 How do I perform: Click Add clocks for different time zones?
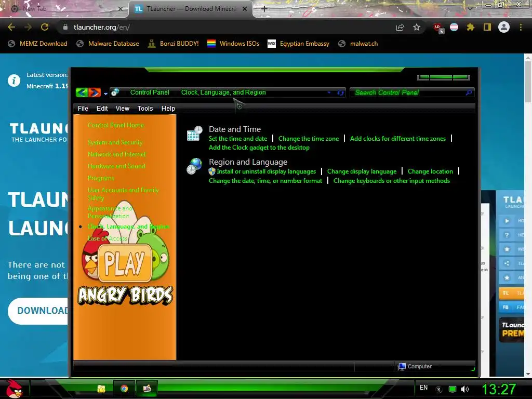[397, 138]
